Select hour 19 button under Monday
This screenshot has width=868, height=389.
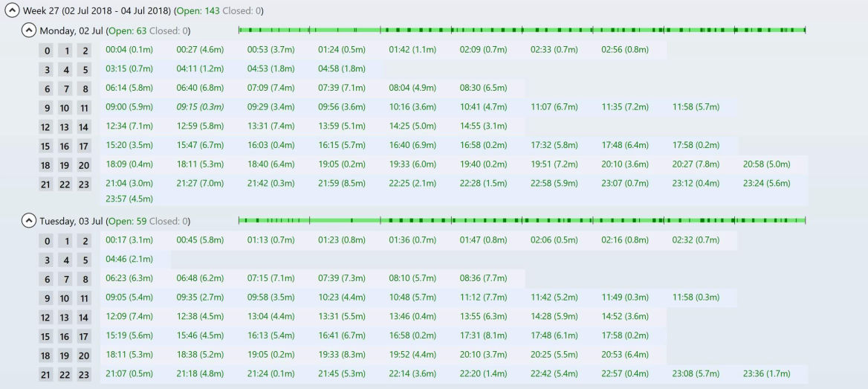tap(65, 166)
